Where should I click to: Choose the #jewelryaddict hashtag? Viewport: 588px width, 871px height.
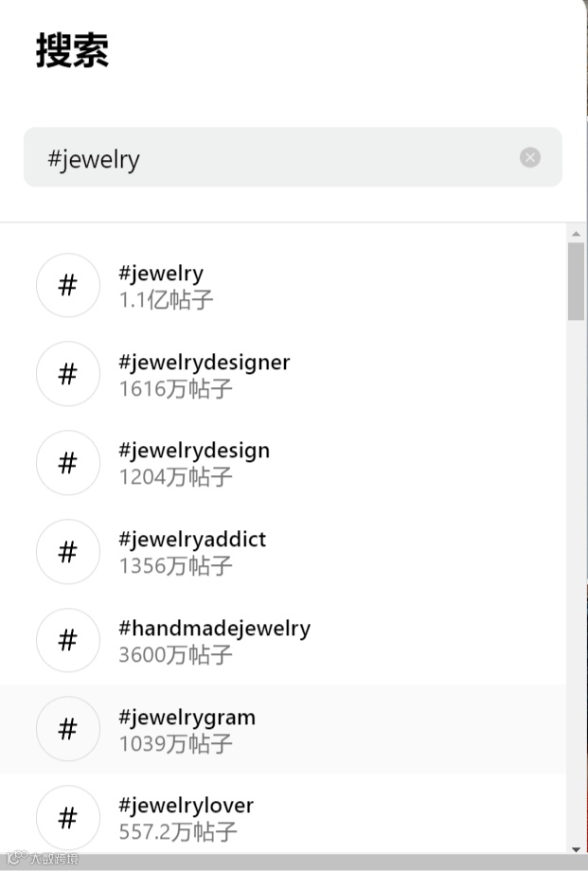[192, 540]
